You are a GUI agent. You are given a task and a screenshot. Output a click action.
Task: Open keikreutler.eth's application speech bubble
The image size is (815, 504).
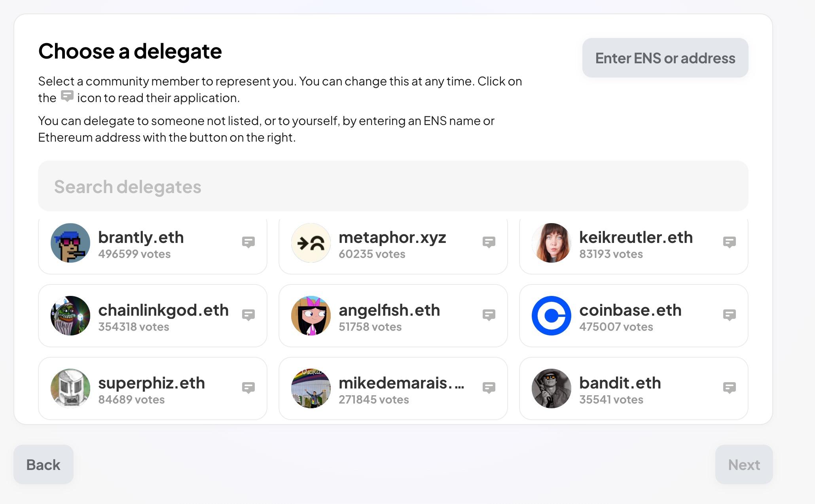click(x=730, y=242)
